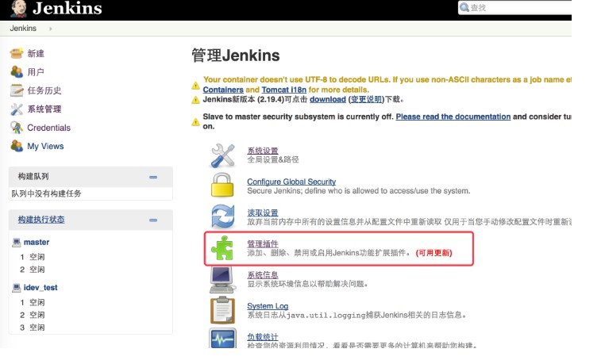Click the warning icon beside Slave security notice
Screen dimensions: 605x364
(x=195, y=122)
